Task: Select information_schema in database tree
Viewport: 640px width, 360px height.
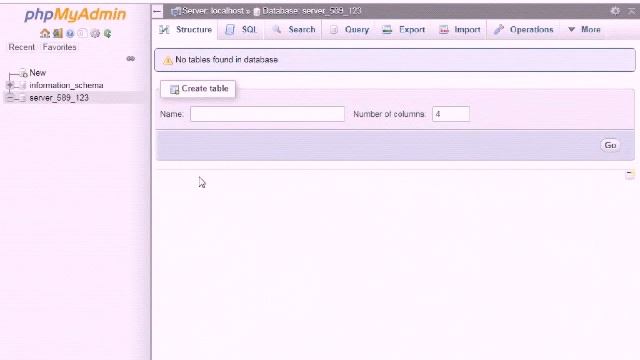Action: pyautogui.click(x=66, y=85)
